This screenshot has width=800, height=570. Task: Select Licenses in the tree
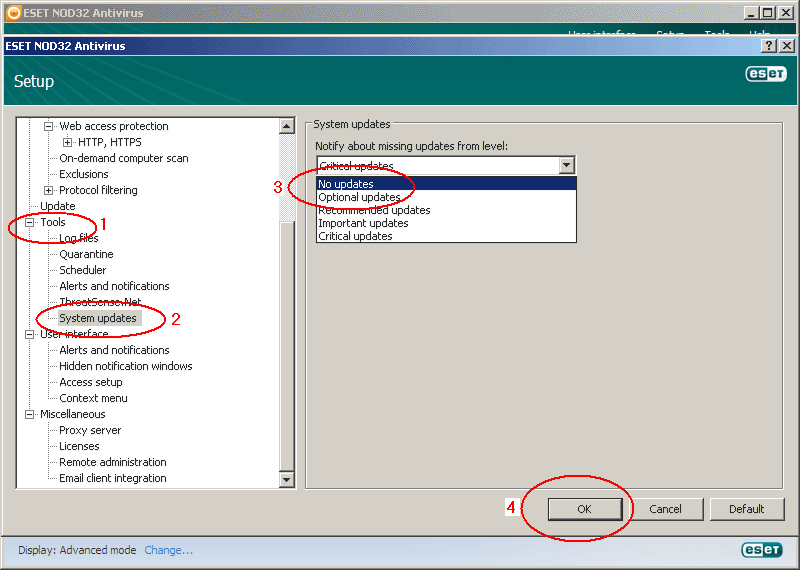pyautogui.click(x=79, y=446)
